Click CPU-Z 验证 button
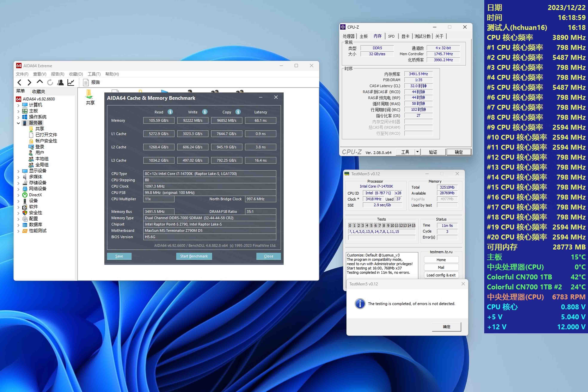 pyautogui.click(x=433, y=152)
